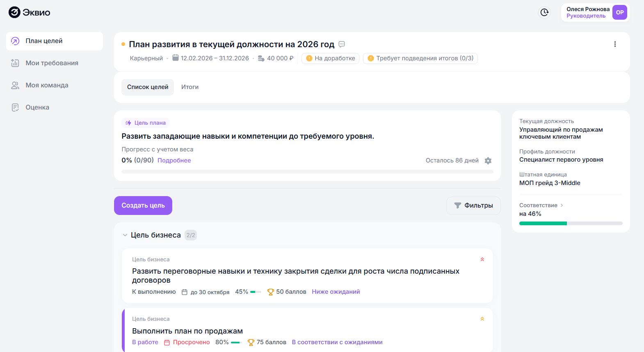The height and width of the screenshot is (352, 644).
Task: Navigate to Оценка section
Action: (x=55, y=107)
